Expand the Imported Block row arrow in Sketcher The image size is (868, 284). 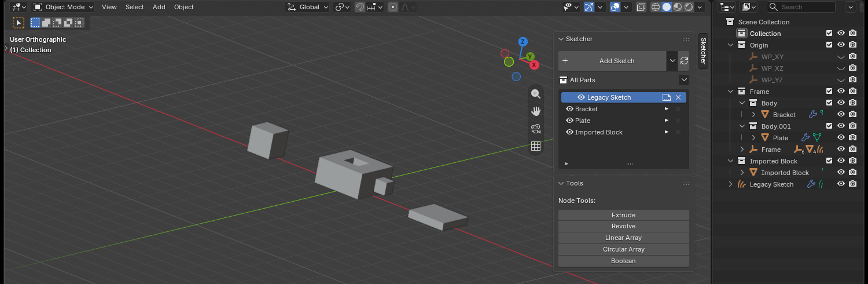[x=667, y=132]
